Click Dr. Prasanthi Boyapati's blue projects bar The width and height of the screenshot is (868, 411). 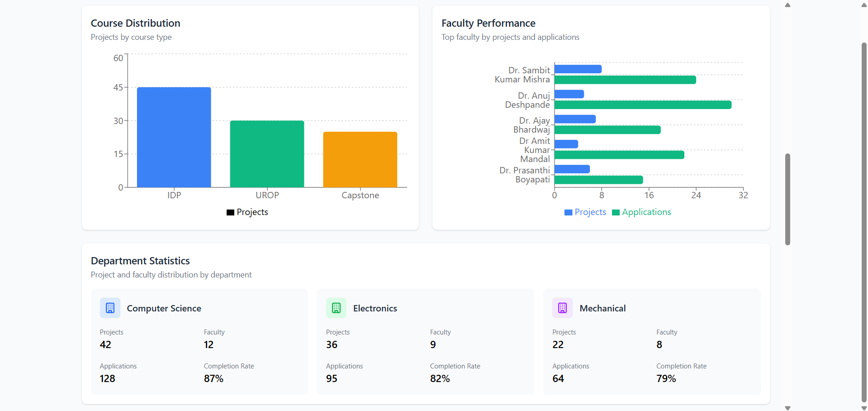pyautogui.click(x=572, y=169)
